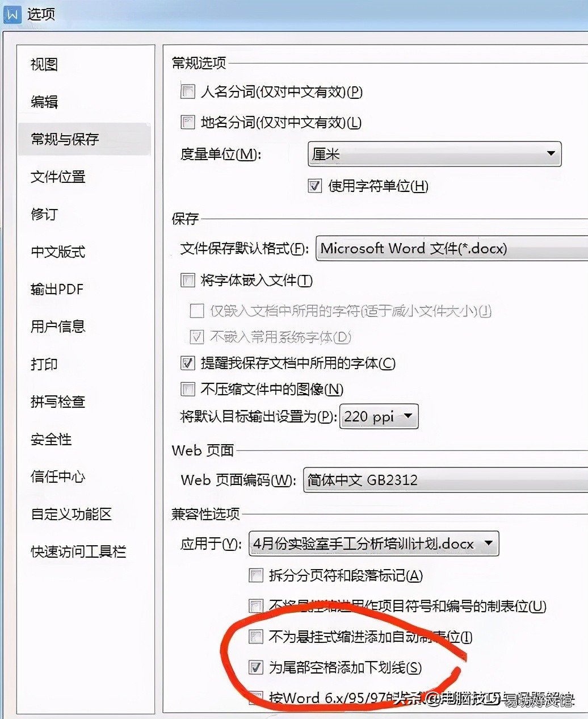Open the 输出PDF settings category
588x719 pixels.
click(x=57, y=289)
